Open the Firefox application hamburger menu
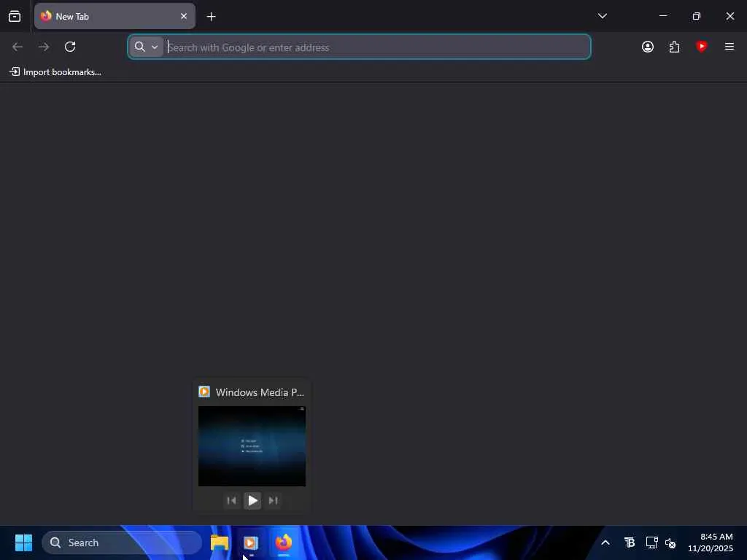 (729, 47)
